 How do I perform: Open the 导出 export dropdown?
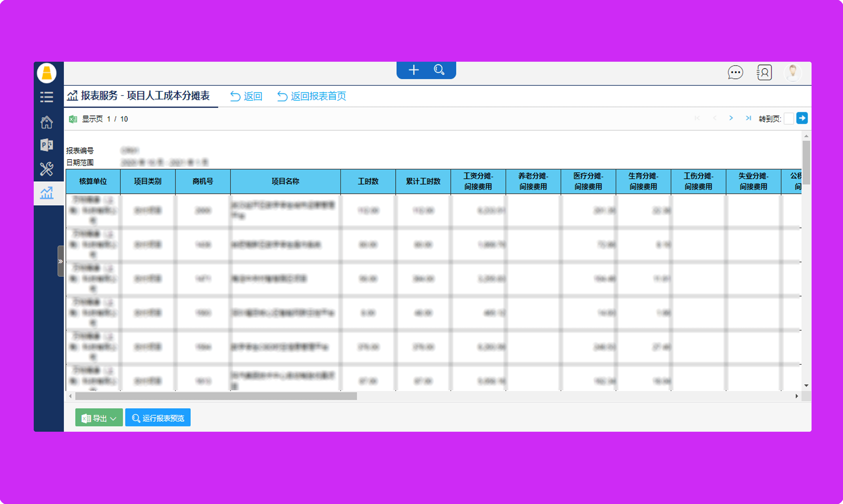click(99, 418)
